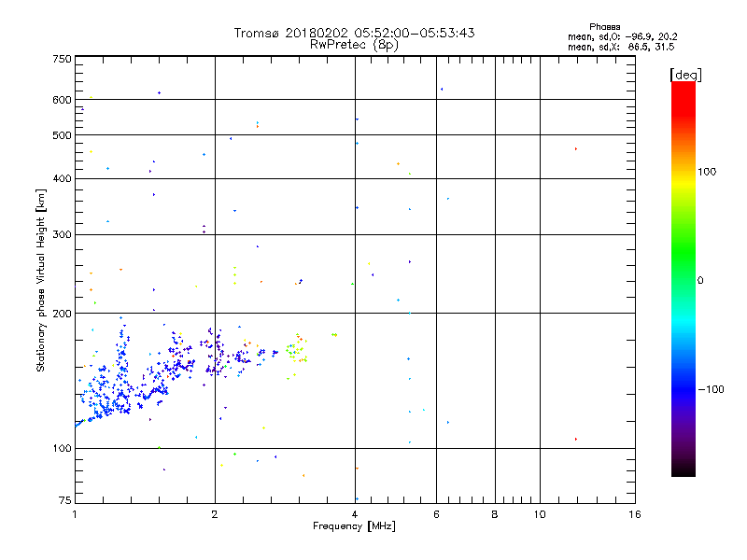Image resolution: width=747 pixels, height=560 pixels.
Task: Click the 'mean, sd,O: -96.9, 20.2' line
Action: click(x=622, y=36)
